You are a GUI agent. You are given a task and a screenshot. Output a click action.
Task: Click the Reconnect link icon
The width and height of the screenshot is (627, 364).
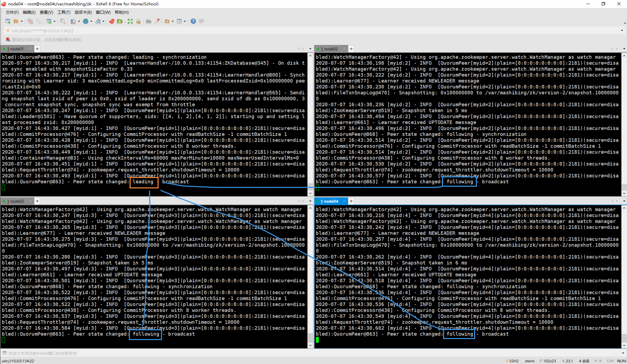coord(38,21)
